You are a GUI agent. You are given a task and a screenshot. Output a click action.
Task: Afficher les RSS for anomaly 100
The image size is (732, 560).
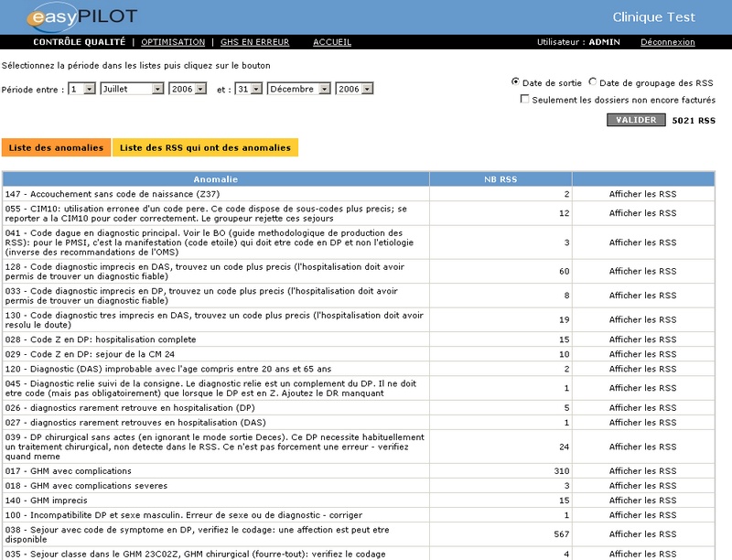[x=643, y=515]
